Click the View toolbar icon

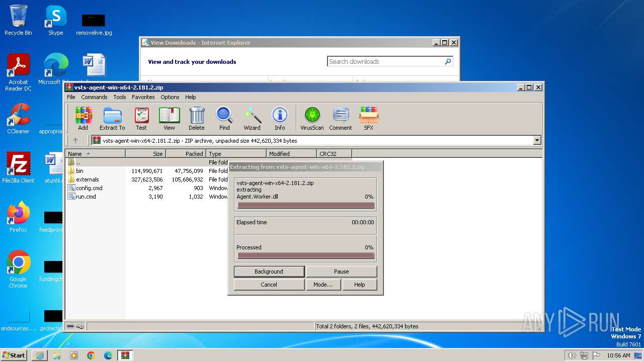[169, 119]
